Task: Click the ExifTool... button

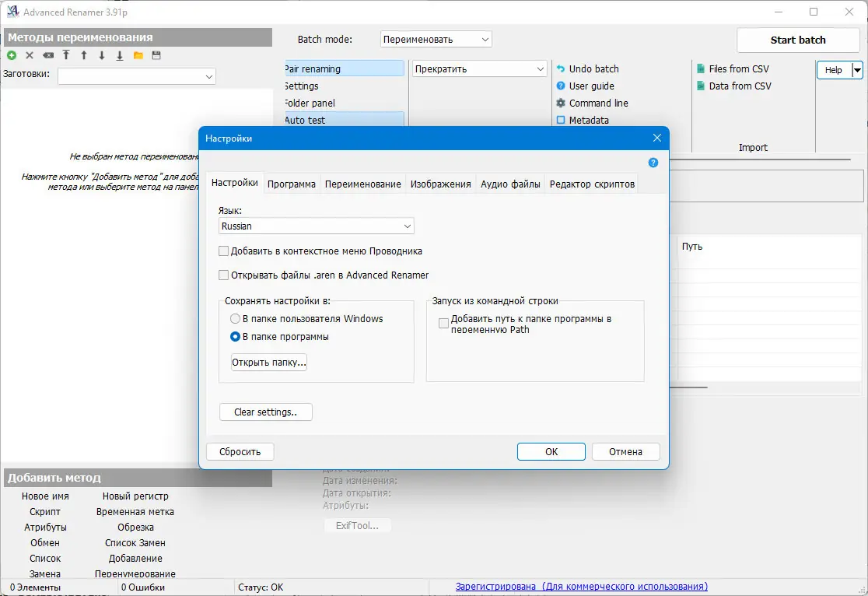Action: tap(357, 526)
